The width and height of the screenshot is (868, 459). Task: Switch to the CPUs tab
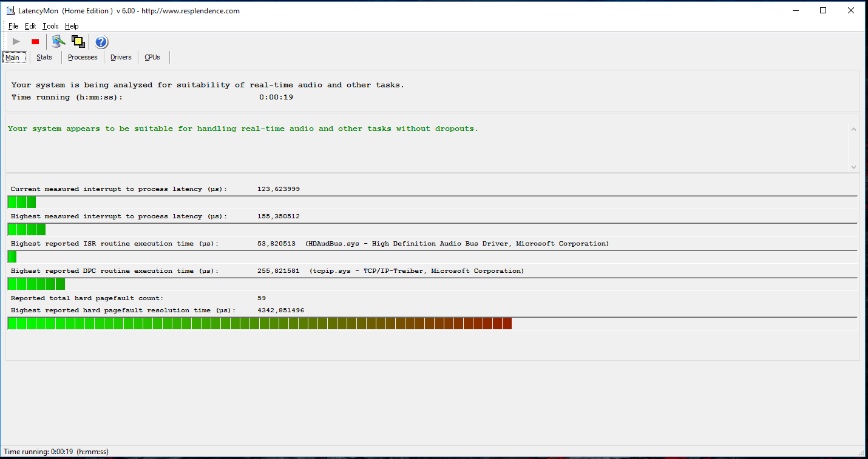click(x=152, y=57)
